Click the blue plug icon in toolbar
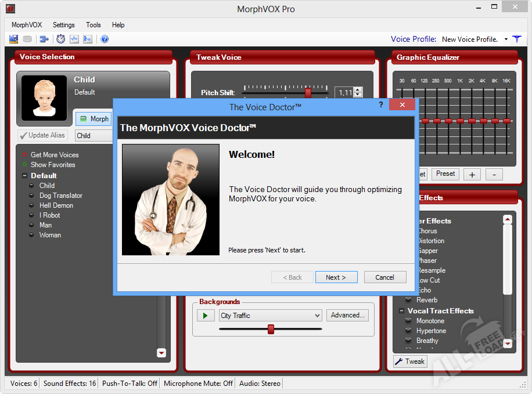This screenshot has width=532, height=394. coord(44,39)
